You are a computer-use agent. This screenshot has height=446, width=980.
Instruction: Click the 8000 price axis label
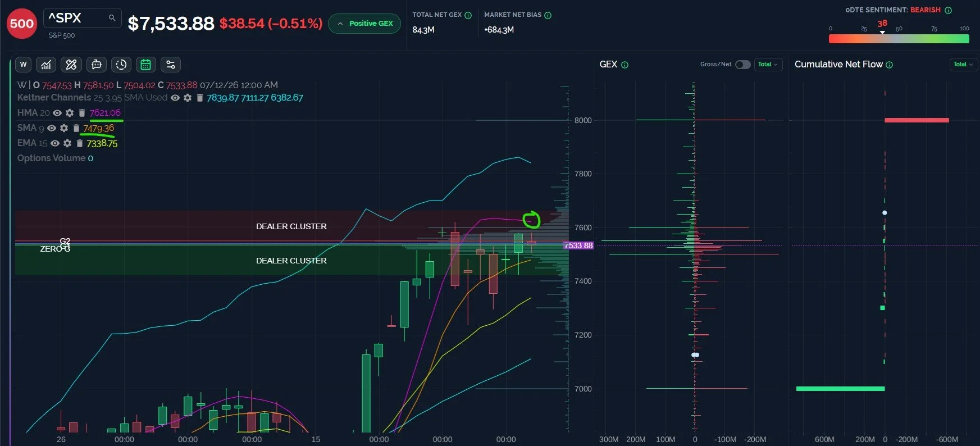583,120
